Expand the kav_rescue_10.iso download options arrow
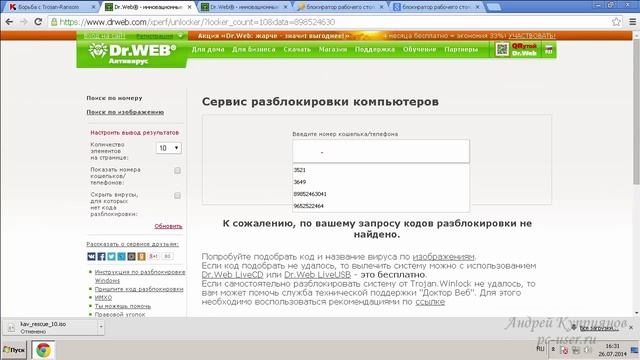Screen dimensions: 640x360 (x=101, y=327)
